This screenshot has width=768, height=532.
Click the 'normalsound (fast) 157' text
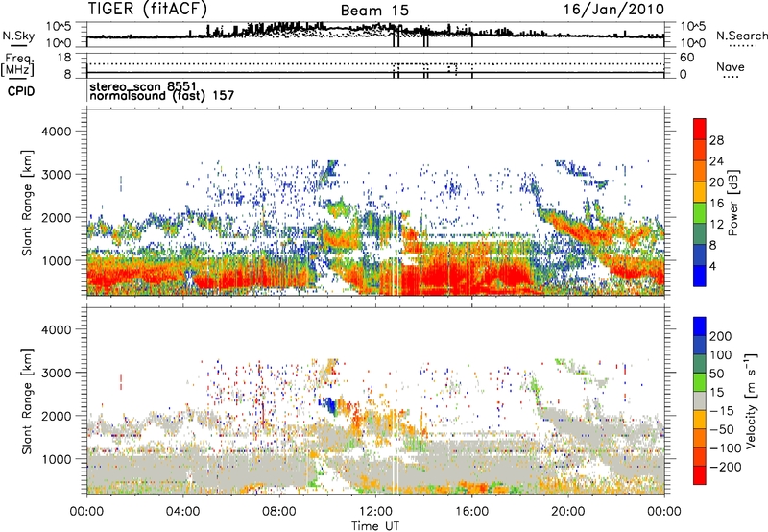(x=162, y=95)
